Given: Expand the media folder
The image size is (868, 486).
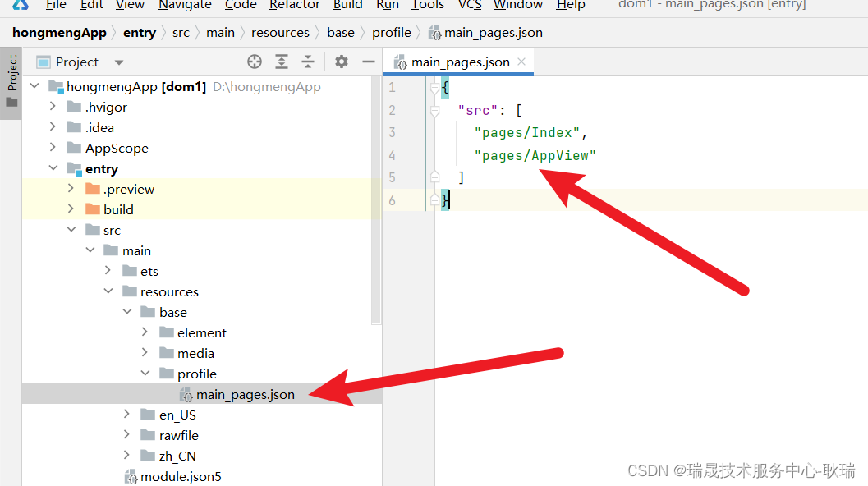Looking at the screenshot, I should (145, 352).
